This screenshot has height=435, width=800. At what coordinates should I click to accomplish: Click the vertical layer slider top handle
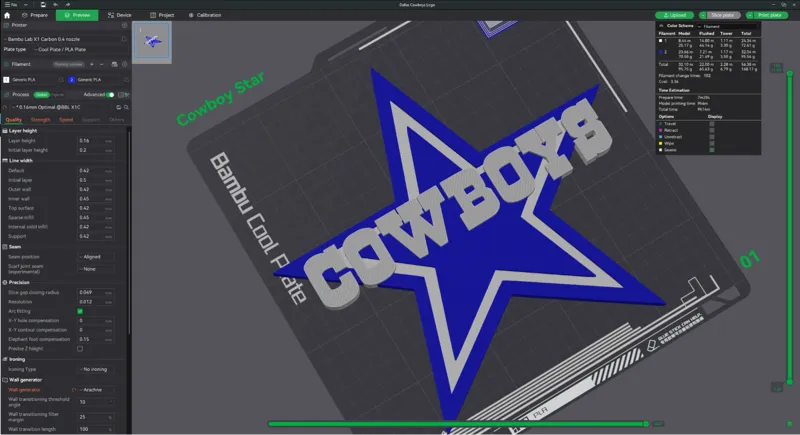(x=790, y=74)
